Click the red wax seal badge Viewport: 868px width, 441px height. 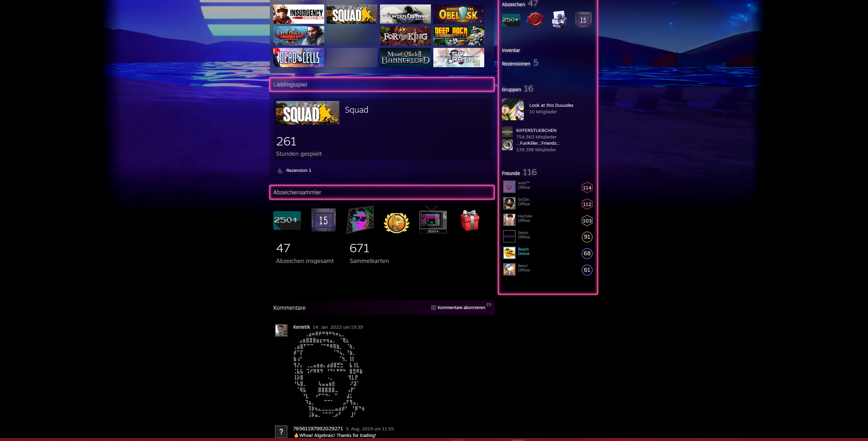[x=535, y=19]
